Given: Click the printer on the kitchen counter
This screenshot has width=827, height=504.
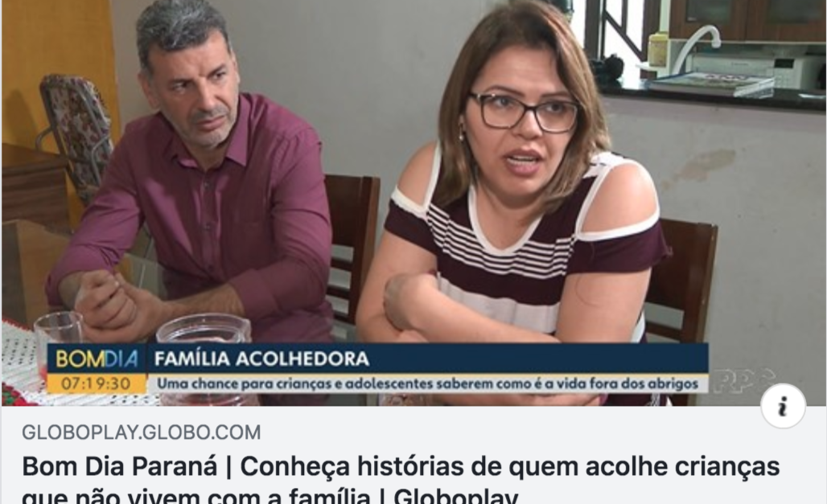Looking at the screenshot, I should [x=755, y=72].
